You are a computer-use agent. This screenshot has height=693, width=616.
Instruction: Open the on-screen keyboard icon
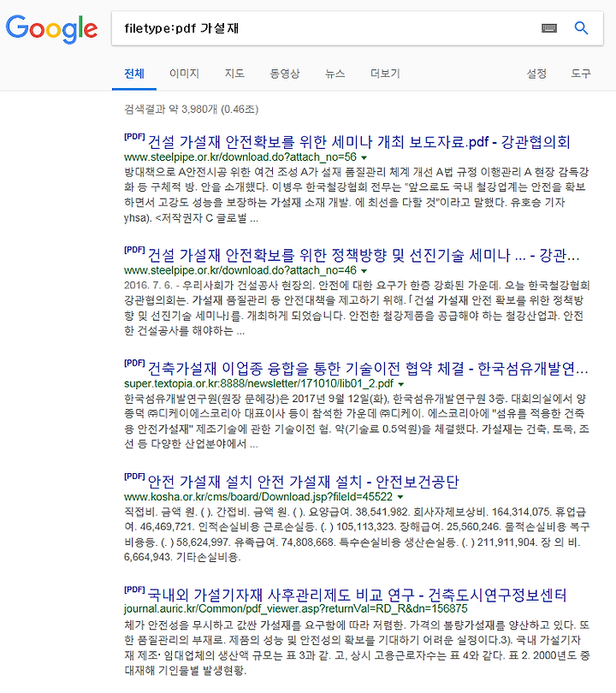tap(549, 29)
